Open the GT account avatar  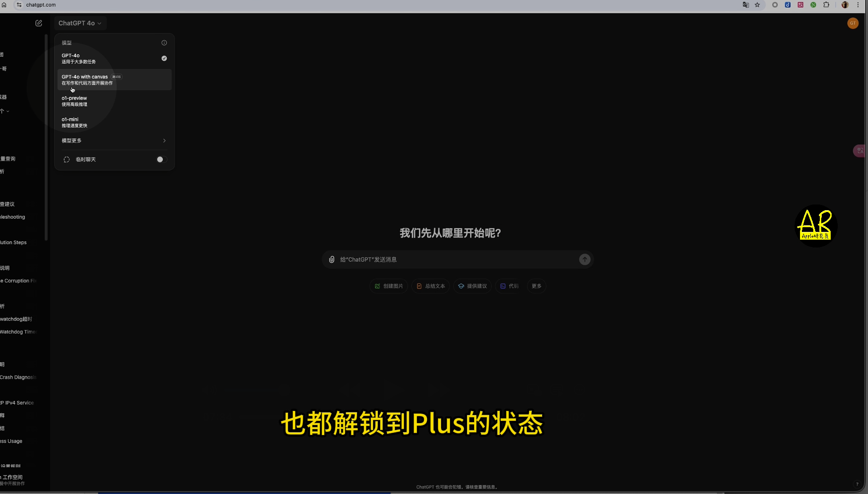click(853, 23)
